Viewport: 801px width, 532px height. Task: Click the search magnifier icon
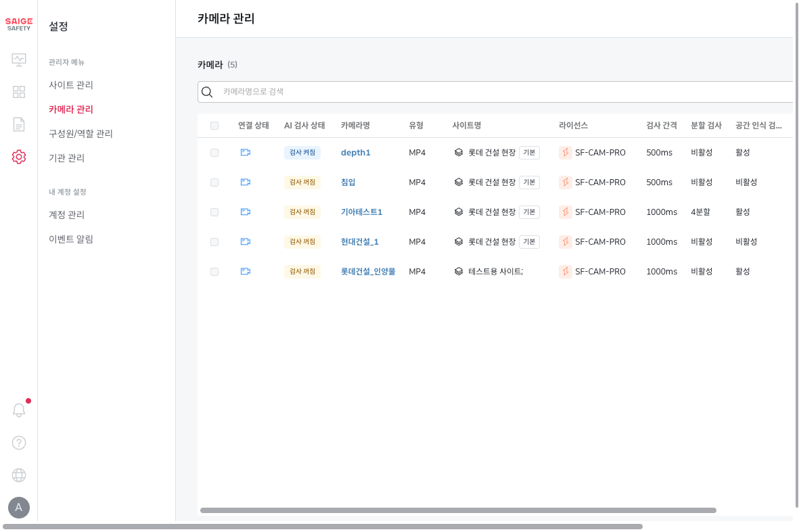207,92
